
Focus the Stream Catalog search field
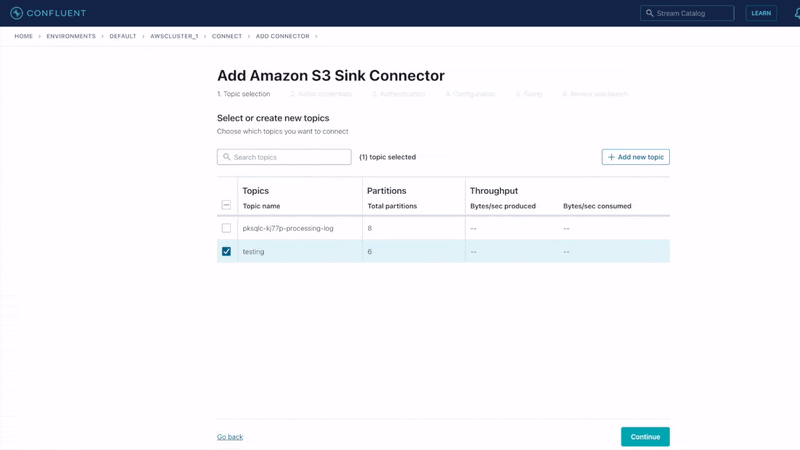pyautogui.click(x=687, y=13)
